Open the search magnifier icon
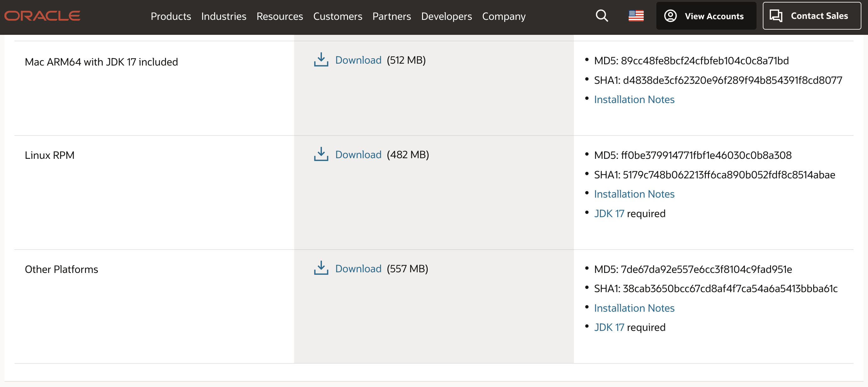The height and width of the screenshot is (387, 868). click(x=602, y=16)
